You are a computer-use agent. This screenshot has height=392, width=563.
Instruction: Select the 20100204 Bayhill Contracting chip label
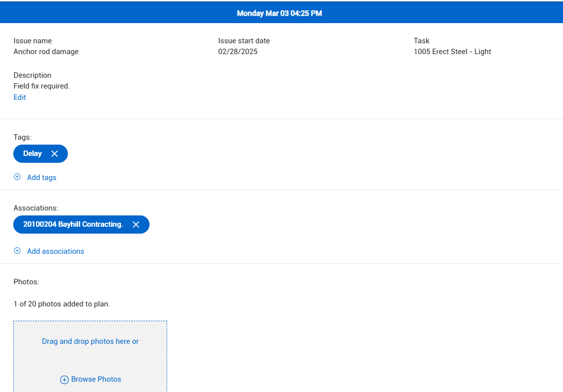click(73, 224)
